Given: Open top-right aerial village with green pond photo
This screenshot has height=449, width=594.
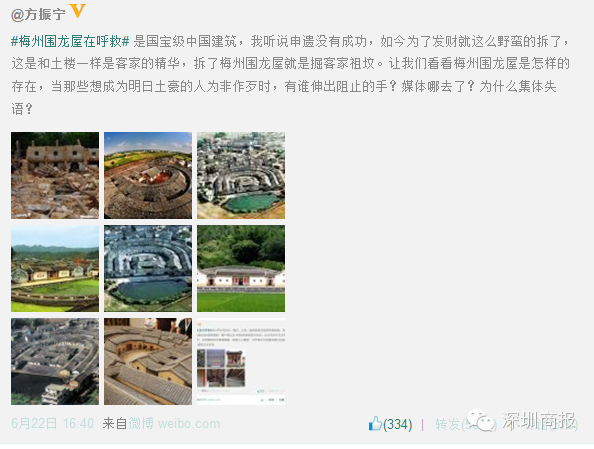Looking at the screenshot, I should 241,175.
